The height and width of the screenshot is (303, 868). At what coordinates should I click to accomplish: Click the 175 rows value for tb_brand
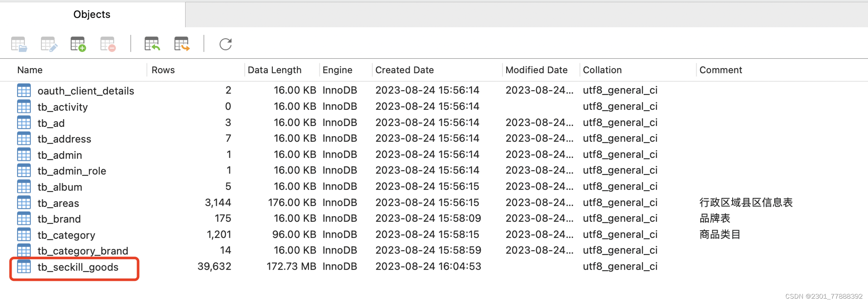[x=223, y=218]
